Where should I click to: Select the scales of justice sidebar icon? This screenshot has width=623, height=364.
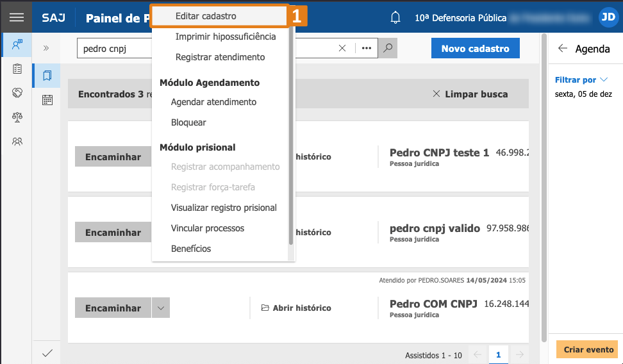(17, 117)
